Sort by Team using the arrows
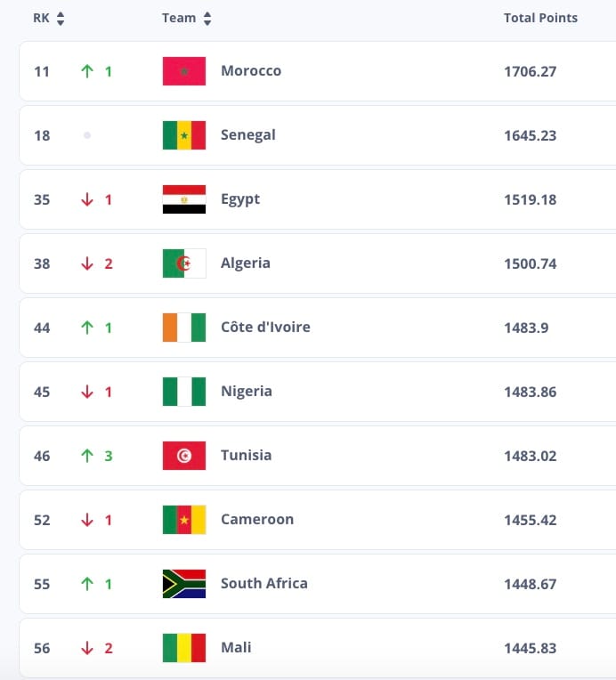Viewport: 616px width, 680px height. pos(207,18)
